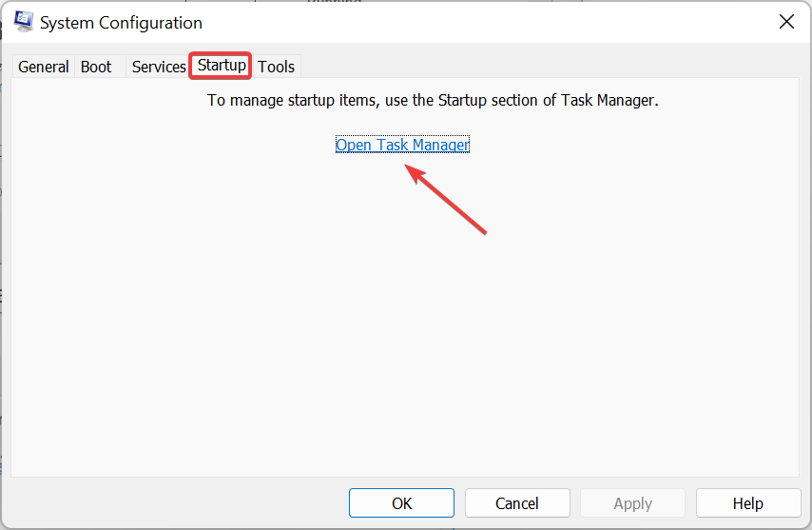
Task: Click the highlighted Startup tab
Action: [222, 66]
